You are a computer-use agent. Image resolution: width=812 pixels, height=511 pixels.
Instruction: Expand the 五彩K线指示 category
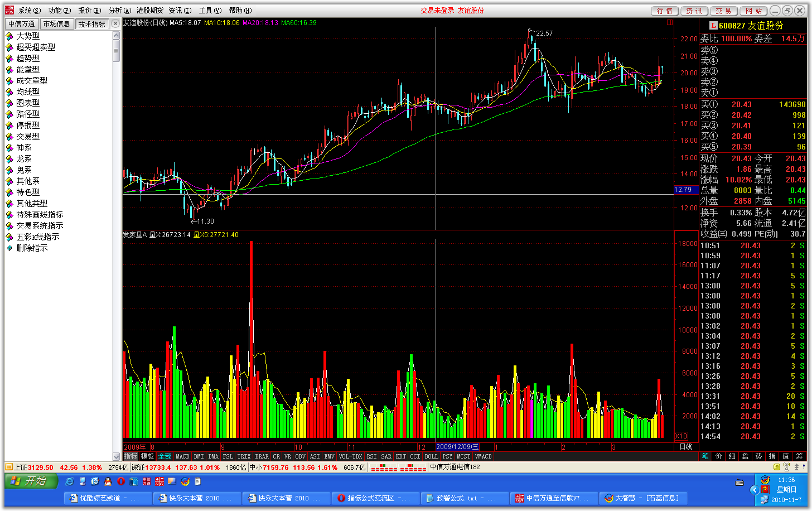pyautogui.click(x=38, y=237)
